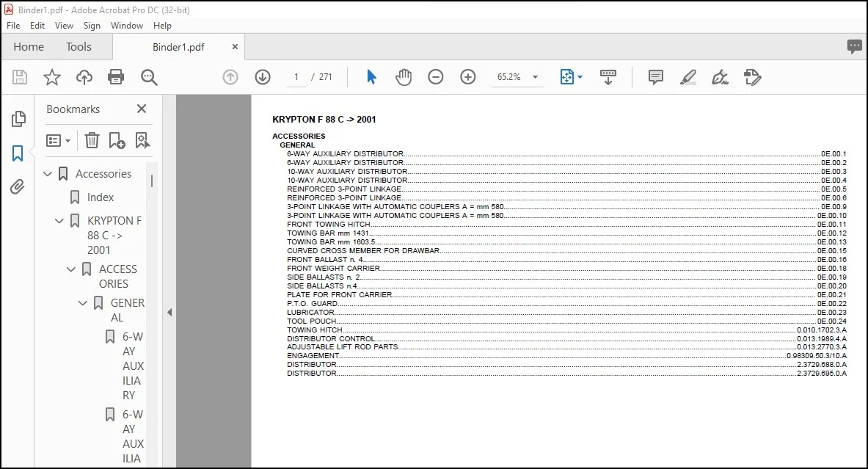Open the P.T.O. GUARD index entry
868x469 pixels.
[x=566, y=303]
